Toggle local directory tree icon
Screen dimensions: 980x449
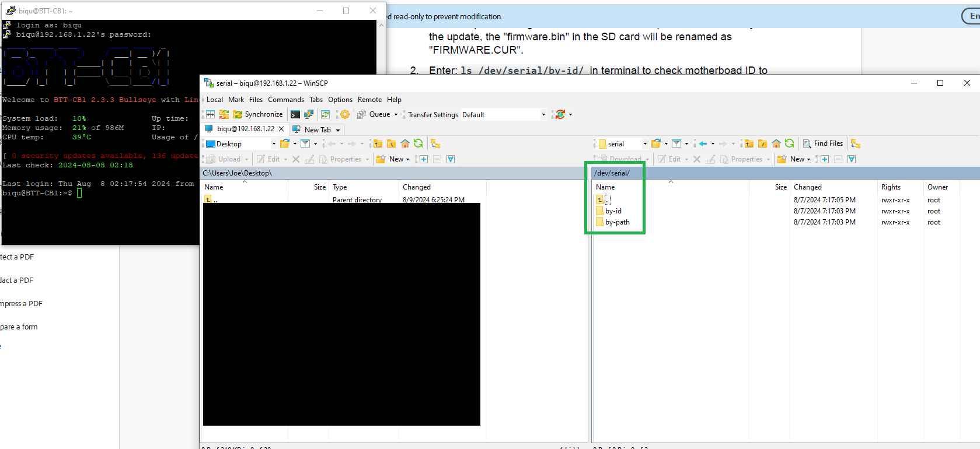435,143
